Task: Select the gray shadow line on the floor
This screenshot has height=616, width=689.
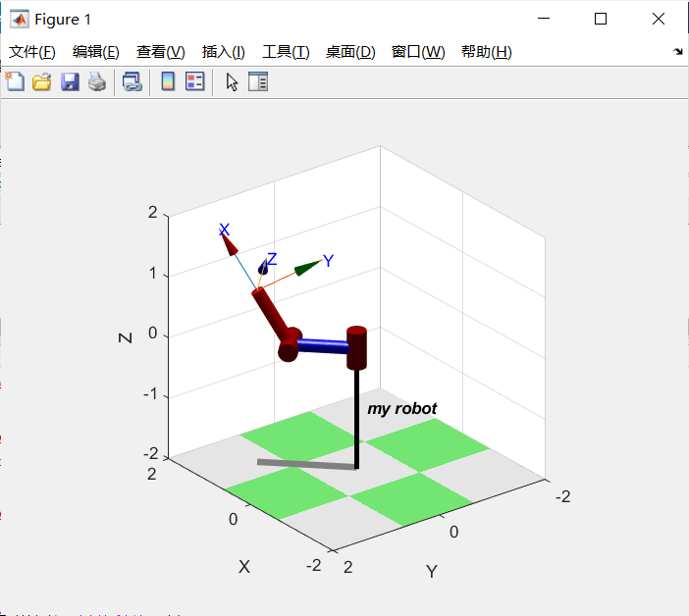Action: 306,464
